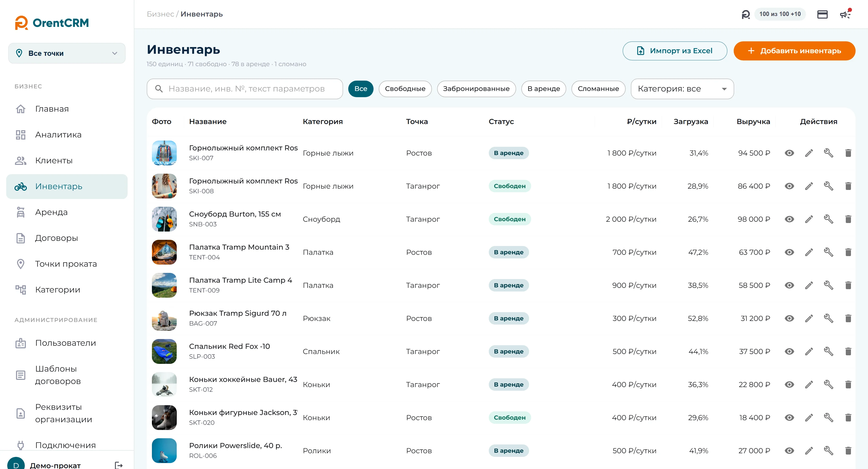The image size is (868, 469).
Task: Edit Палатка Tramp Mountain 3 with pencil icon
Action: point(809,252)
